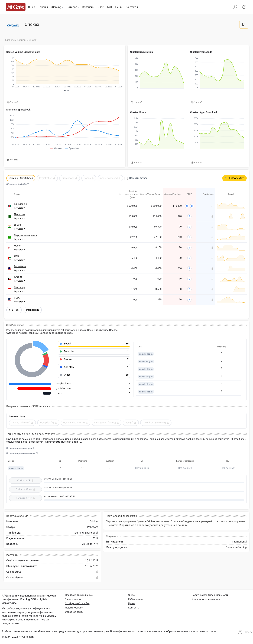Screen dimensions: 253x644
Task: Expand Keywords under США
Action: (19, 302)
